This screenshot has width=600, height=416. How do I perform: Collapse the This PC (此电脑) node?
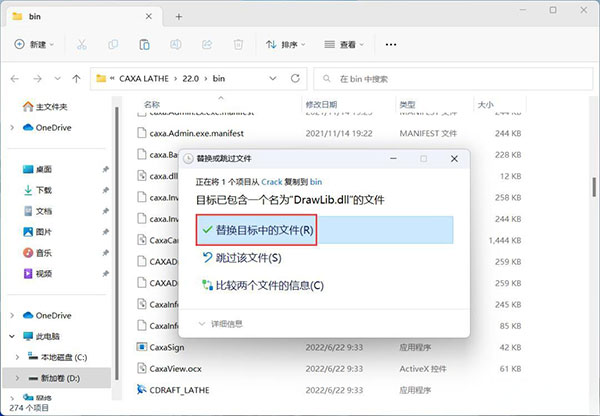pyautogui.click(x=12, y=336)
